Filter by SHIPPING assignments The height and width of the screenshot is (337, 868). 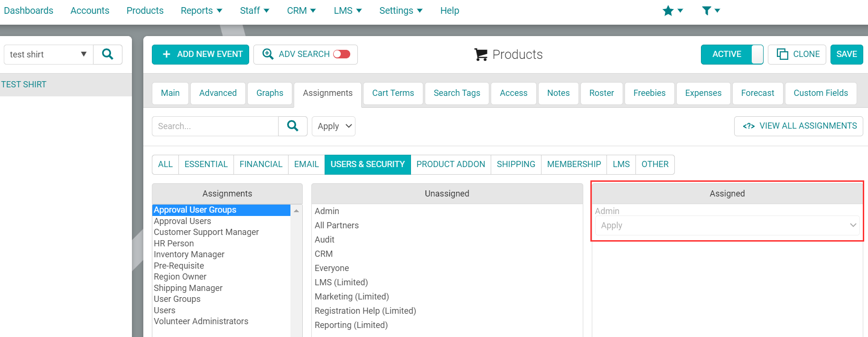[x=516, y=164]
